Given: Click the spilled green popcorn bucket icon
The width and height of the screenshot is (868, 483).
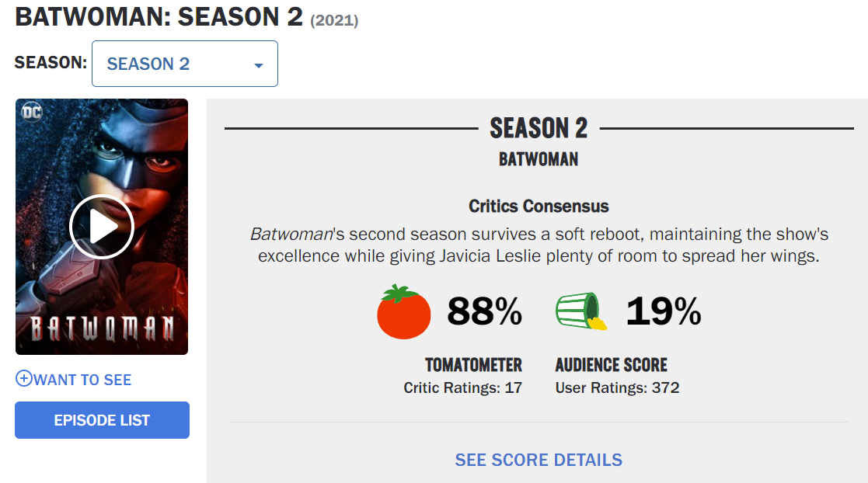Looking at the screenshot, I should 580,312.
